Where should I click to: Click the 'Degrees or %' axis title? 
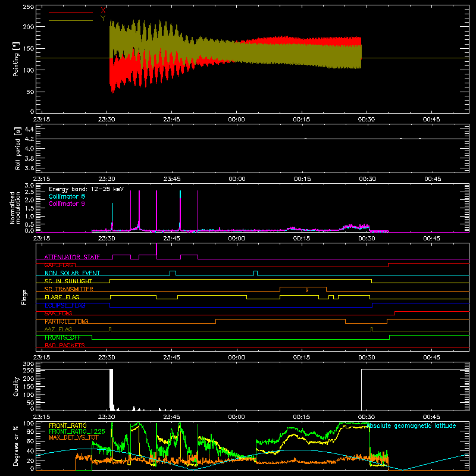click(x=15, y=446)
